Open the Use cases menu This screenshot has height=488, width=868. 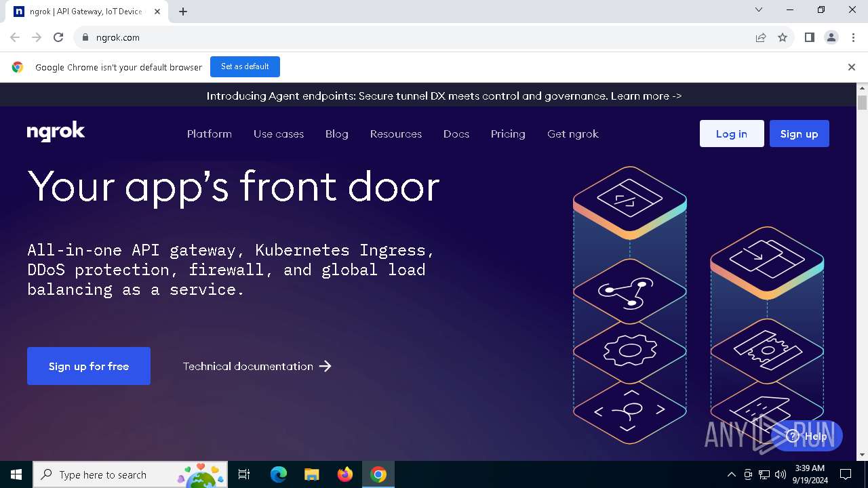pyautogui.click(x=279, y=134)
